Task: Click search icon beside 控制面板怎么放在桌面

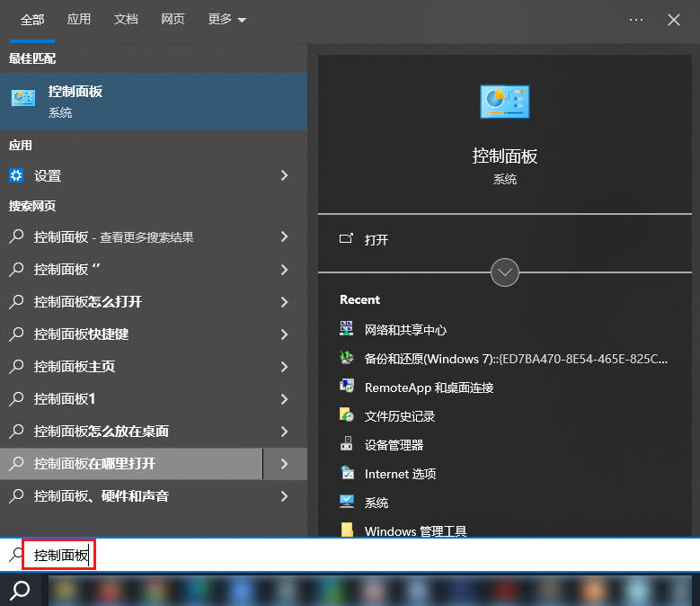Action: [16, 432]
